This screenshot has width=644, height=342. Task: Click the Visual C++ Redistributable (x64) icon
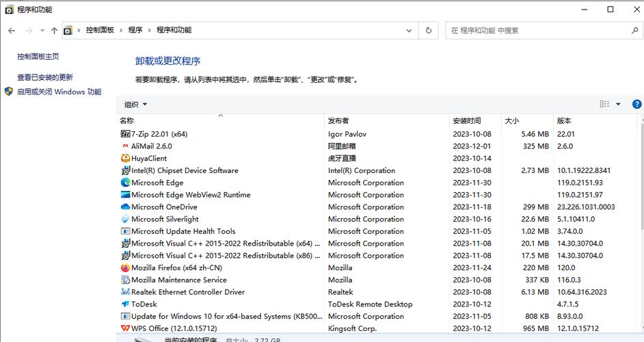click(125, 244)
